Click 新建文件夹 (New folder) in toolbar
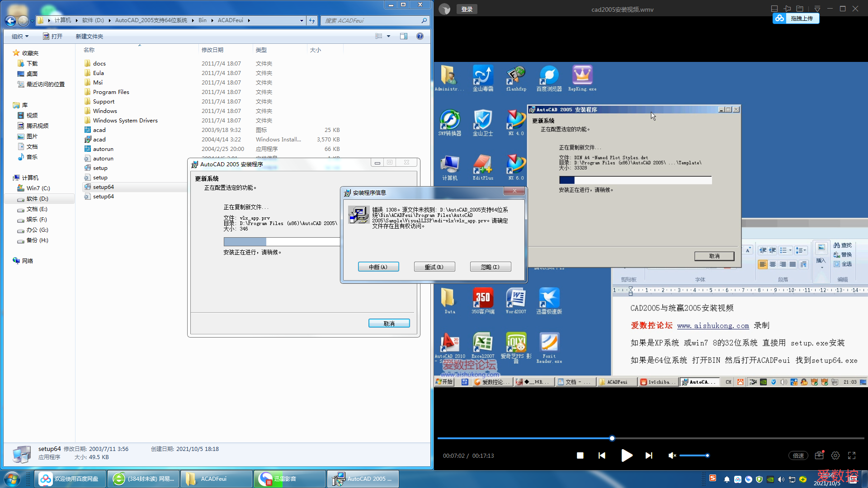This screenshot has height=488, width=868. (90, 37)
